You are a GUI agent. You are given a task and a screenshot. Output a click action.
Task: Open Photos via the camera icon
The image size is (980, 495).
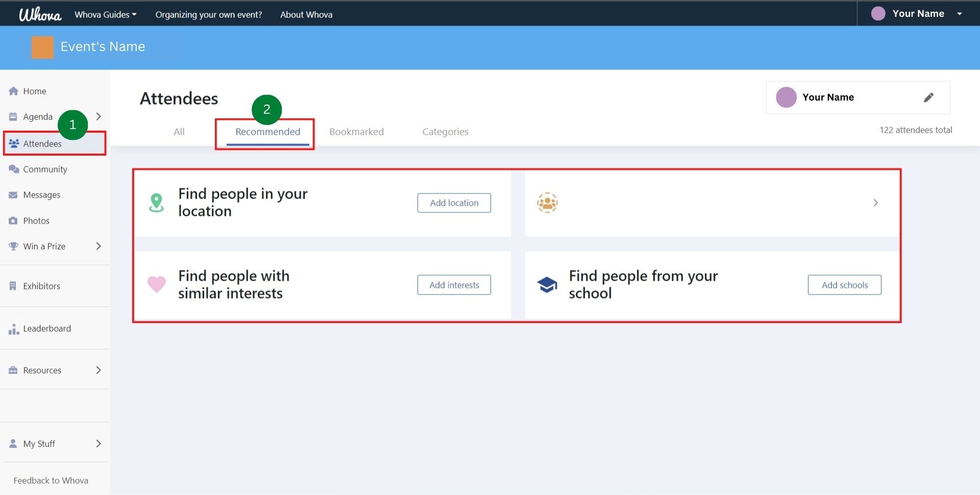tap(13, 221)
